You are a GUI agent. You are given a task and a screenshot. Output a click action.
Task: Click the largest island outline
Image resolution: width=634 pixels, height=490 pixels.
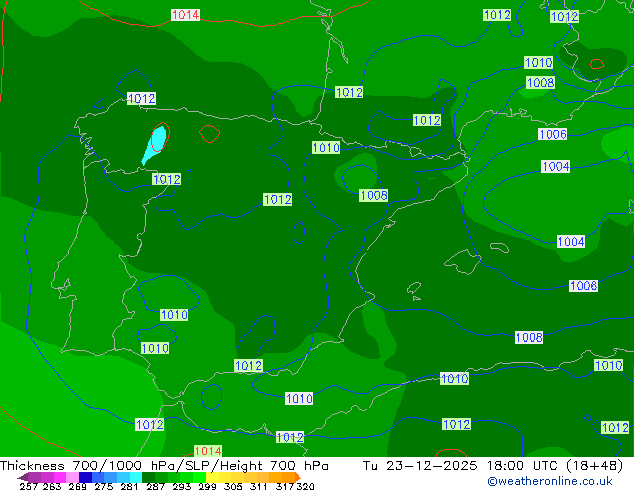pyautogui.click(x=463, y=262)
